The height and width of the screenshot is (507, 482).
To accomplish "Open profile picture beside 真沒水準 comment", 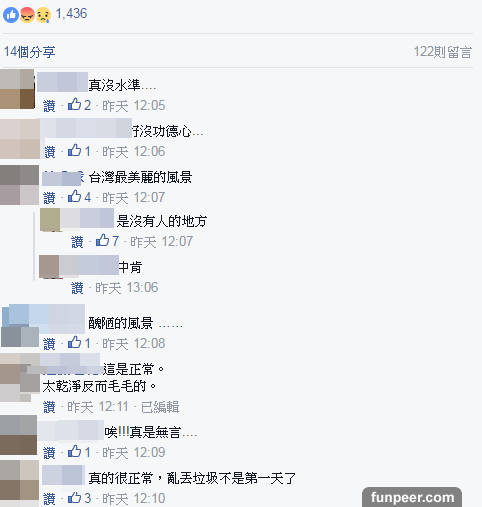I will [x=17, y=89].
